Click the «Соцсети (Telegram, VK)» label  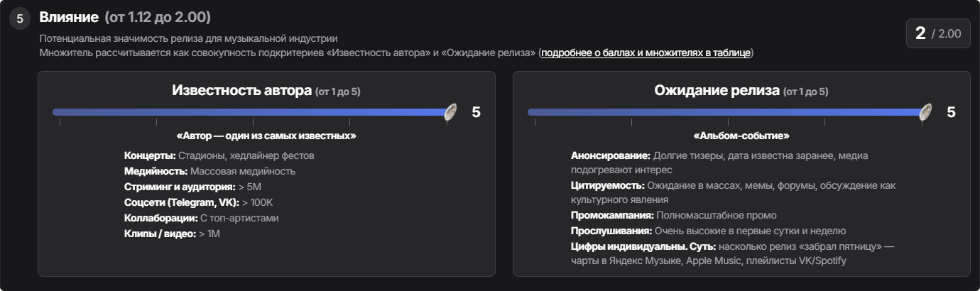[182, 202]
